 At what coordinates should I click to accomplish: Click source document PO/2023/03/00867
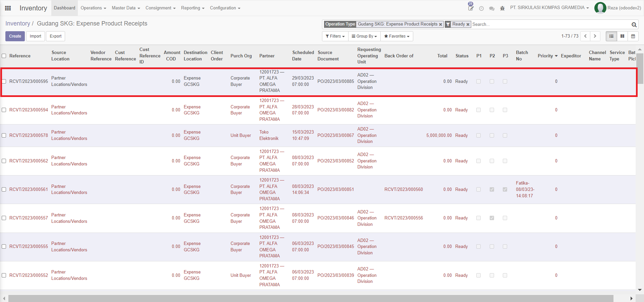click(336, 136)
